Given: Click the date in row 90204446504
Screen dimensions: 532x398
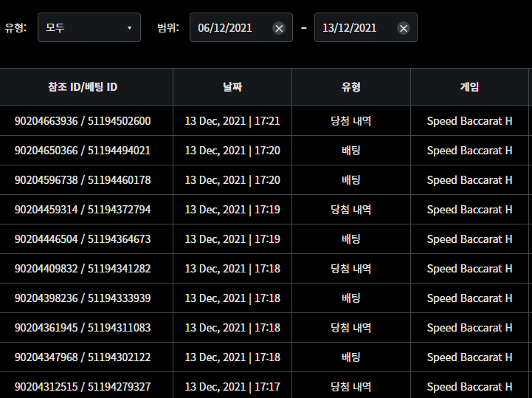Looking at the screenshot, I should (x=232, y=239).
